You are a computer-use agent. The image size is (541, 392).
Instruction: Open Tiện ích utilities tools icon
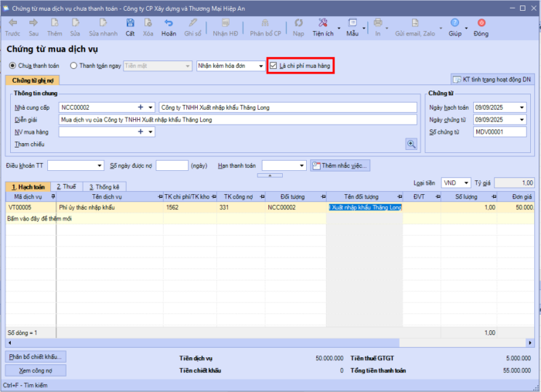323,22
